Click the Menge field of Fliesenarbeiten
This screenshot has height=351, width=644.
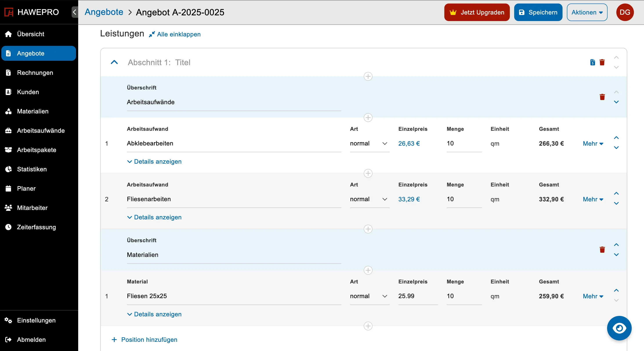tap(464, 199)
